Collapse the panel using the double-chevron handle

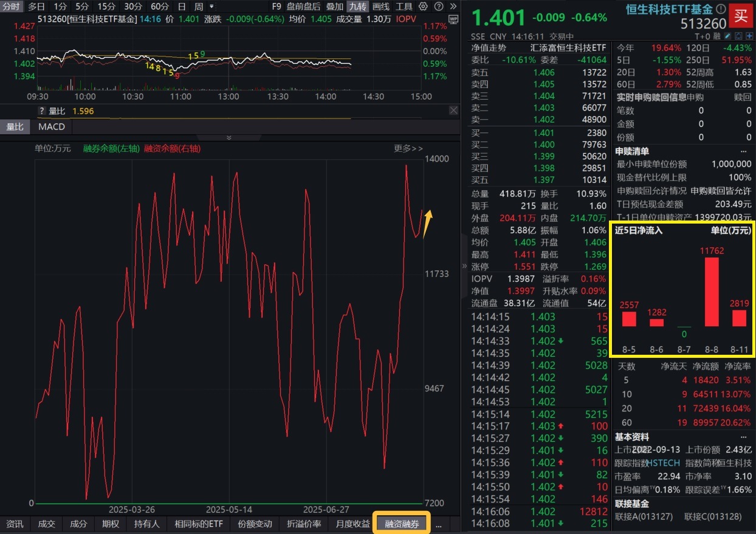tap(229, 138)
